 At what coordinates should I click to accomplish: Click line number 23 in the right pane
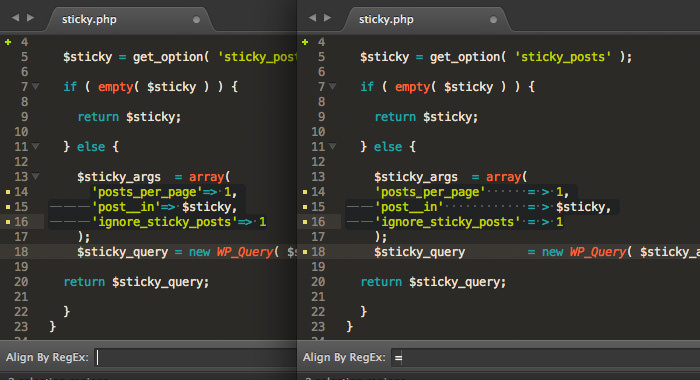318,327
